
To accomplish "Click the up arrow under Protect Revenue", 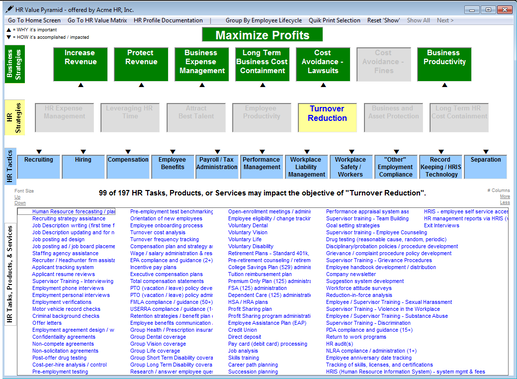I will click(141, 85).
